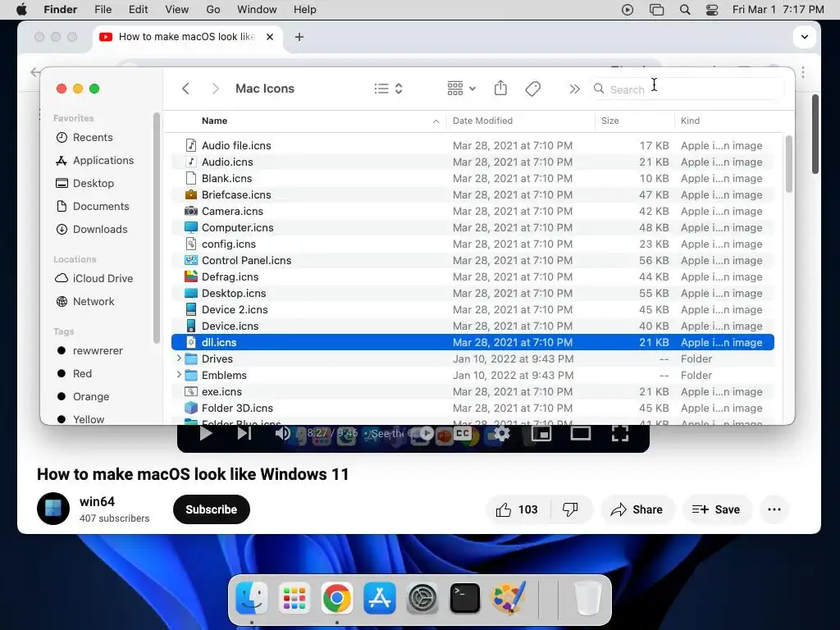Subscribe to win64 channel
840x630 pixels.
click(212, 509)
